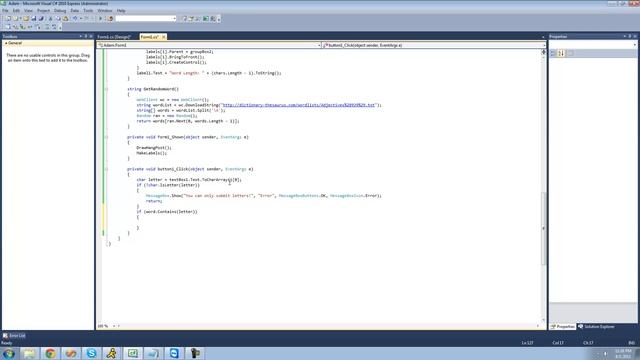This screenshot has width=640, height=360.
Task: Click the New Project toolbar icon
Action: click(x=8, y=18)
